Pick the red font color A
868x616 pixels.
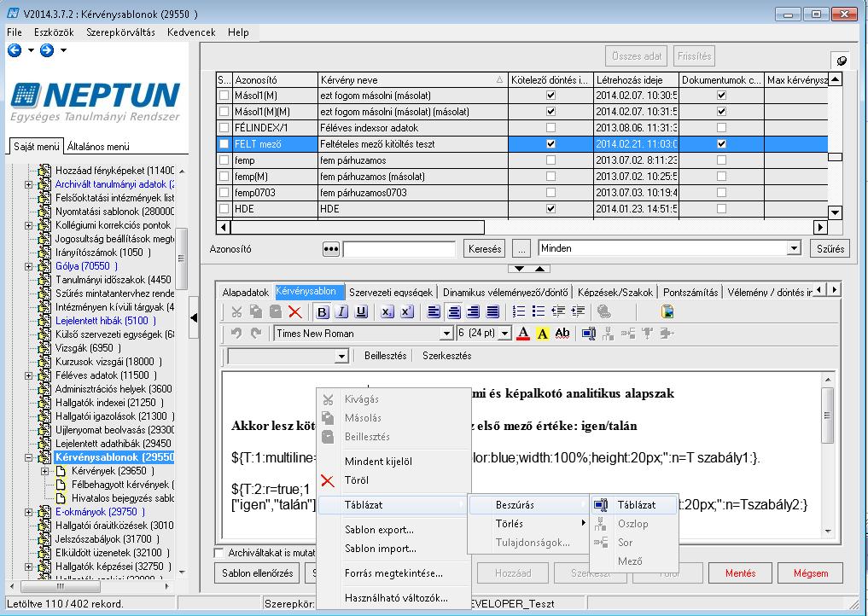coord(522,334)
